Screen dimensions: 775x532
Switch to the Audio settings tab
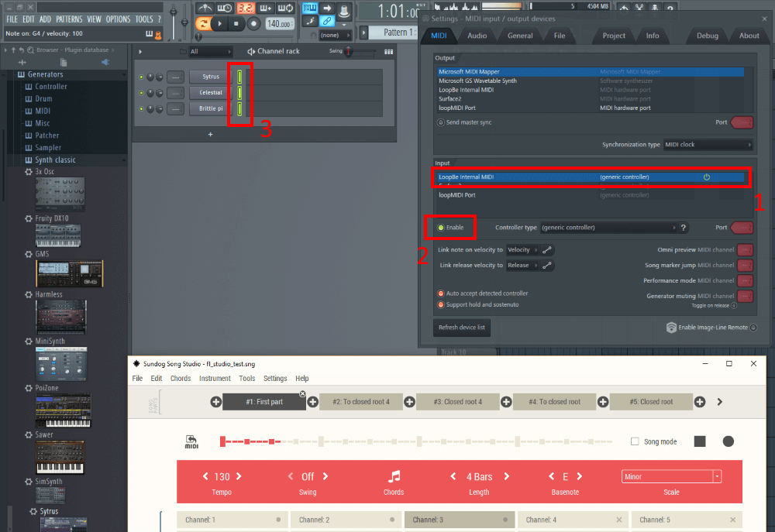pos(477,35)
